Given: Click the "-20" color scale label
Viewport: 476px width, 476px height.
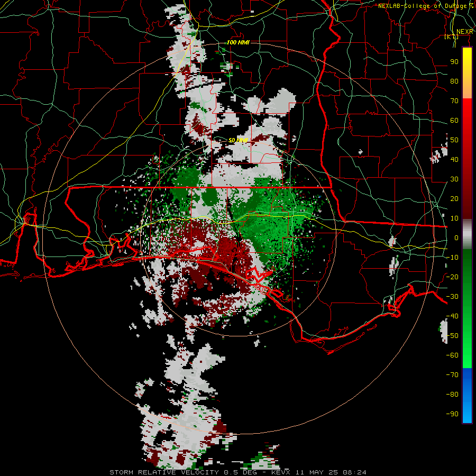Looking at the screenshot, I should [x=452, y=277].
